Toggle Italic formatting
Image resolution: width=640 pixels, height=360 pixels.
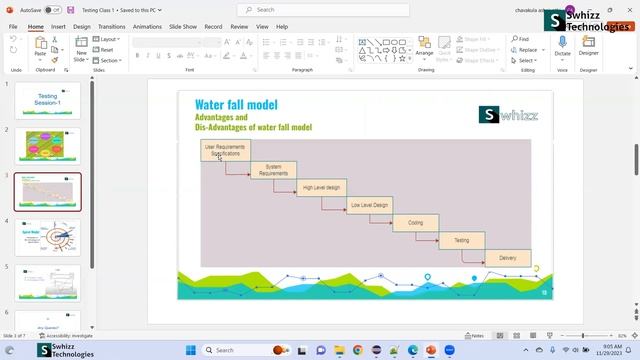148,56
